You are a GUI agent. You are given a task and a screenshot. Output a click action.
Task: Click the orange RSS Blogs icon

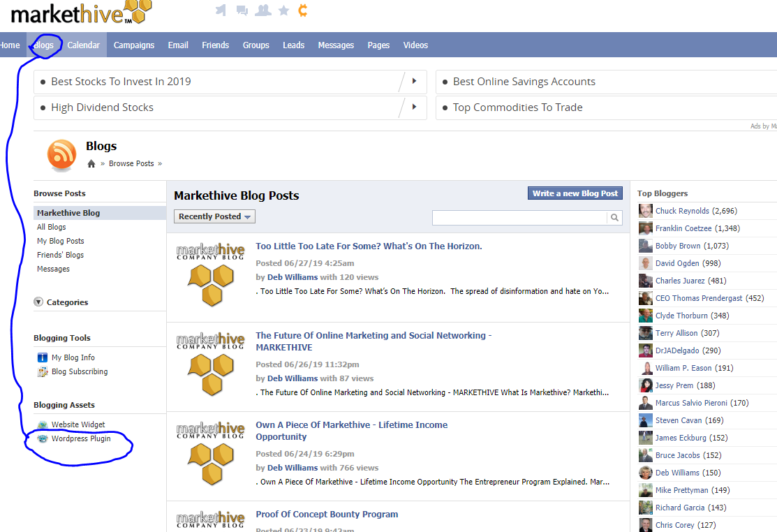(x=61, y=154)
